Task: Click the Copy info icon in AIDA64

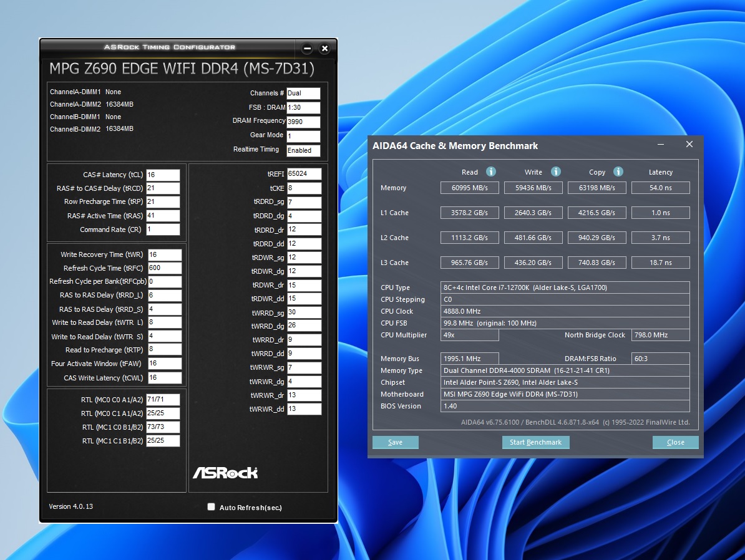Action: [x=618, y=171]
